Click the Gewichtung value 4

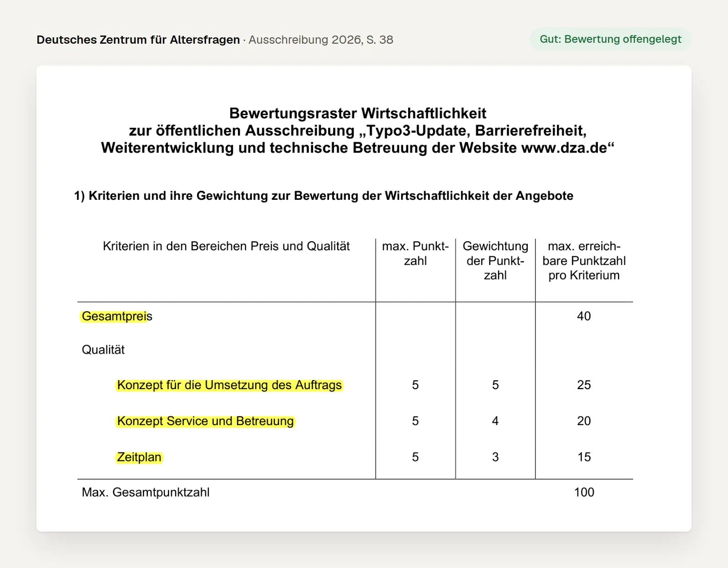(x=495, y=421)
